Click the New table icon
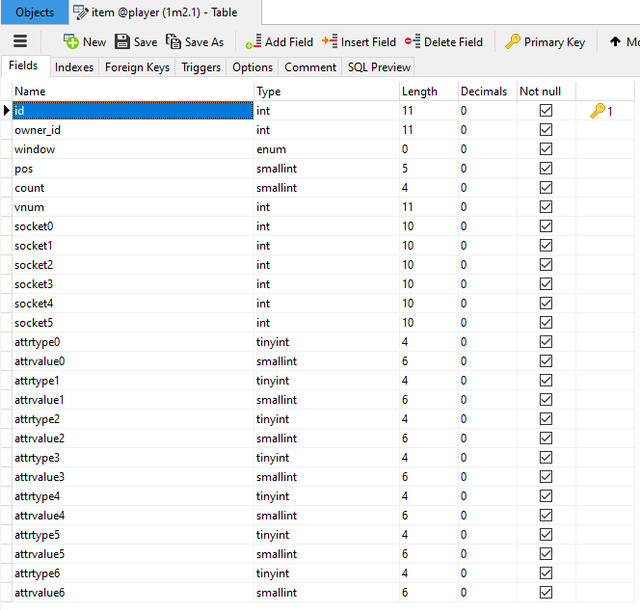640x610 pixels. point(71,41)
